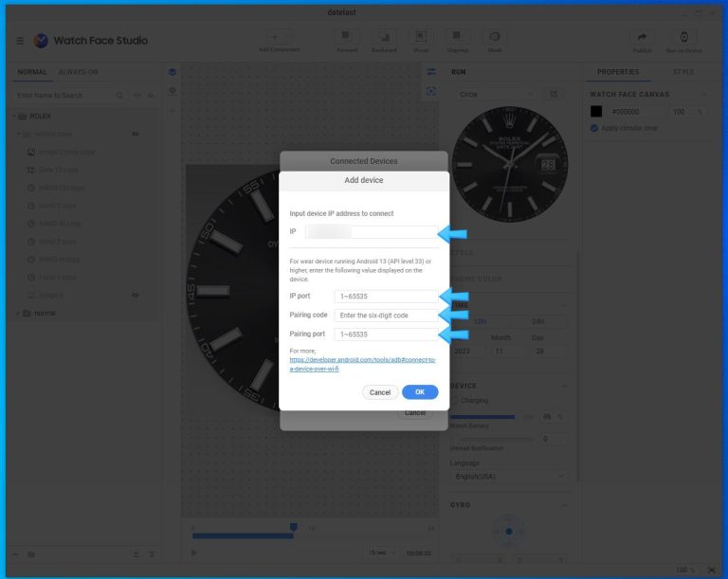Toggle the Charging radio option
The height and width of the screenshot is (579, 728).
[454, 401]
